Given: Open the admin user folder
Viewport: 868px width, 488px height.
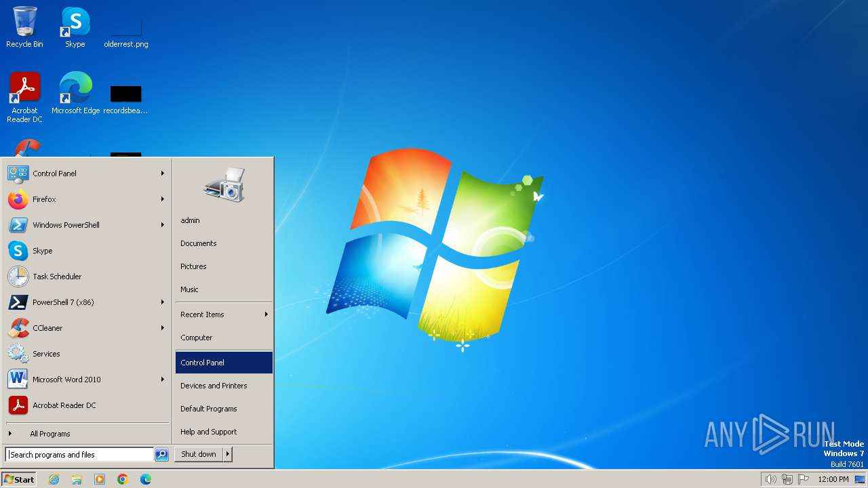Looking at the screenshot, I should pos(224,220).
